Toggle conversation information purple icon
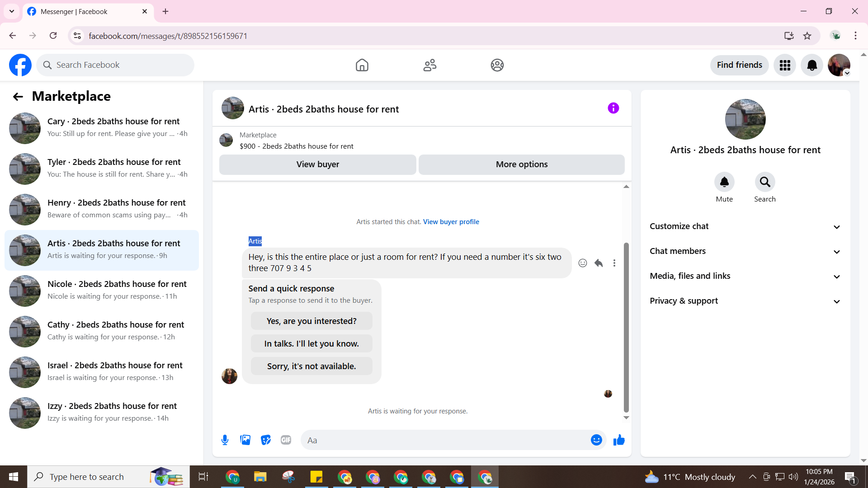Screen dimensions: 868x488 point(613,108)
